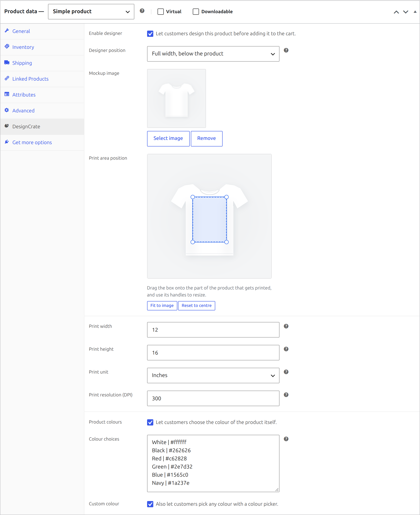Open the Simple product type dropdown
The height and width of the screenshot is (515, 420).
point(91,12)
